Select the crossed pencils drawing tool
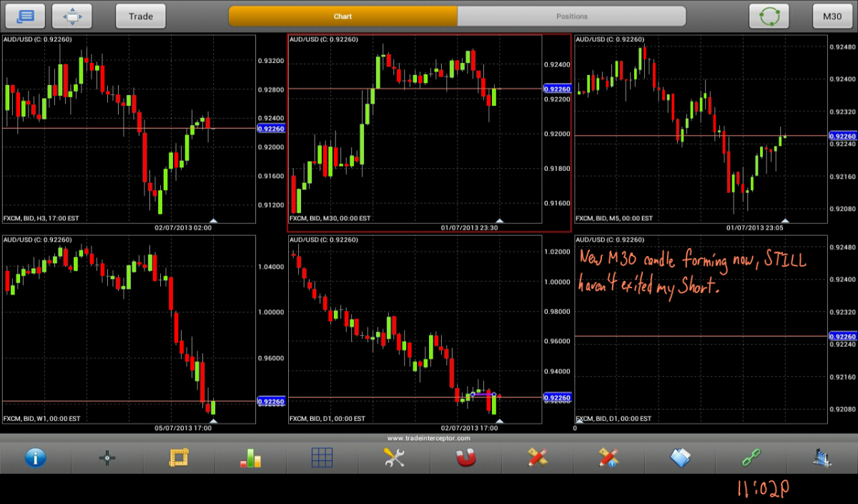Viewport: 858px width, 504px height. [x=537, y=458]
